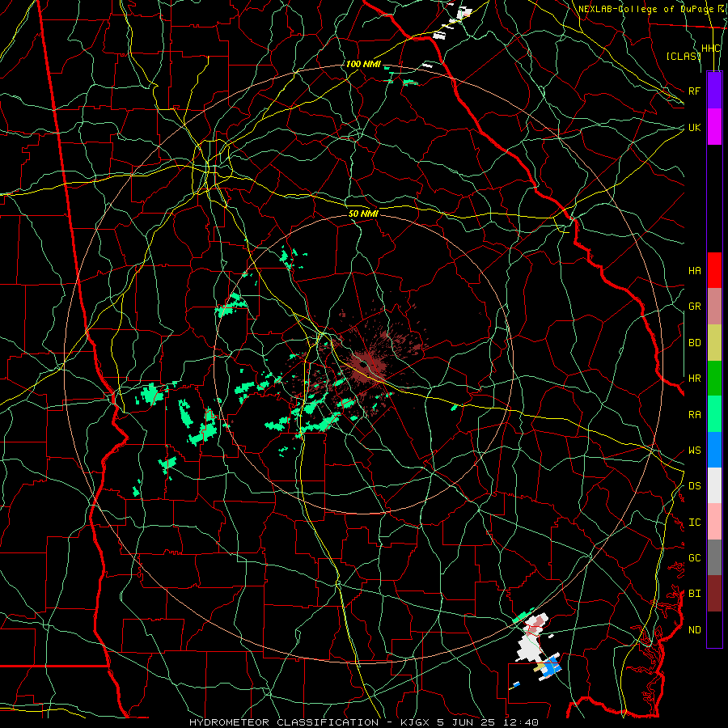The image size is (728, 728).
Task: Click the HYDROMETEOR CLASSIFICATION KJGX title text
Action: pos(364,722)
